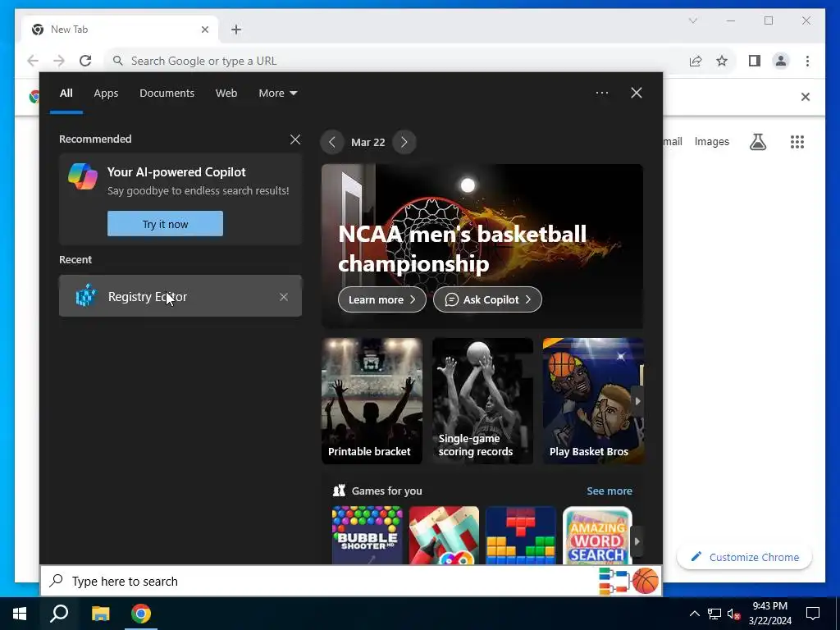Open the notification center icon

pyautogui.click(x=813, y=614)
